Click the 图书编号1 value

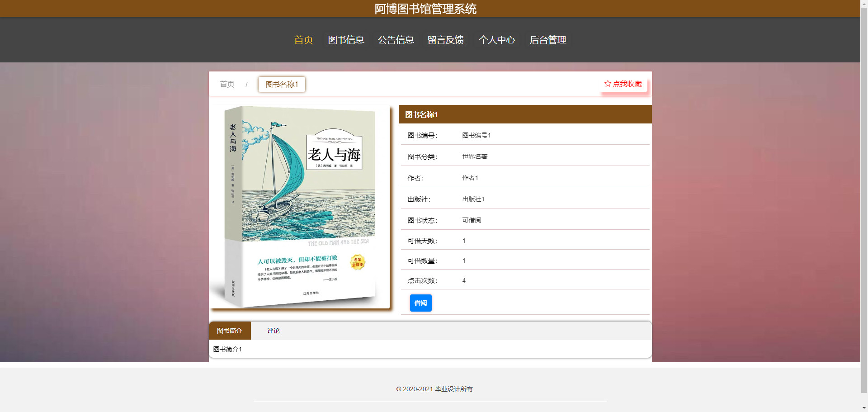(x=476, y=135)
